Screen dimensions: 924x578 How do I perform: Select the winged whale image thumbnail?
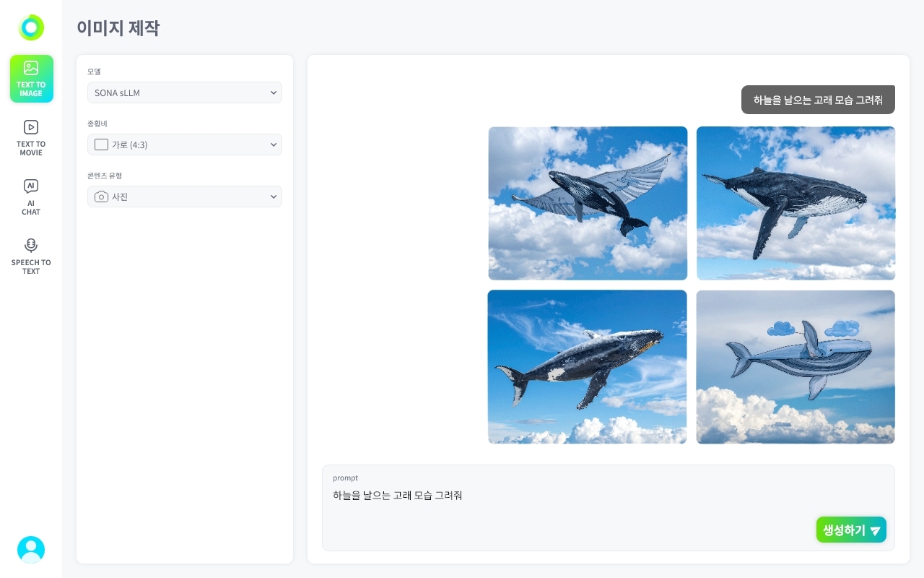pyautogui.click(x=588, y=203)
